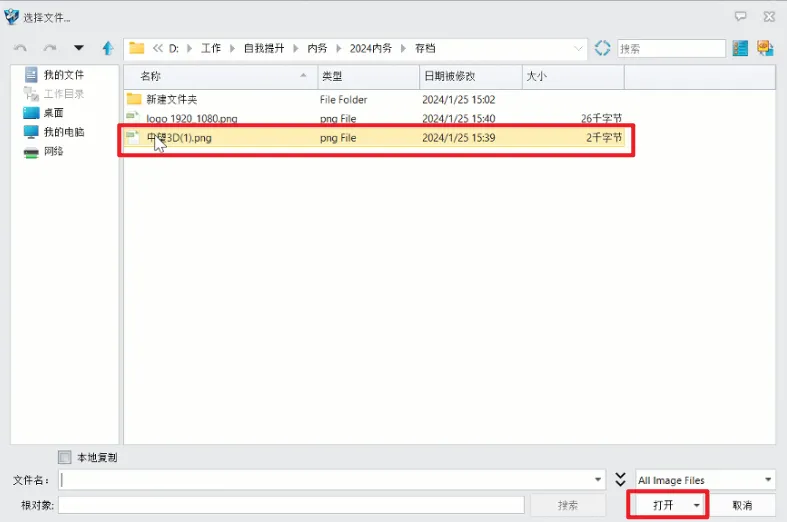Go to 桌面 in the sidebar

tap(53, 113)
